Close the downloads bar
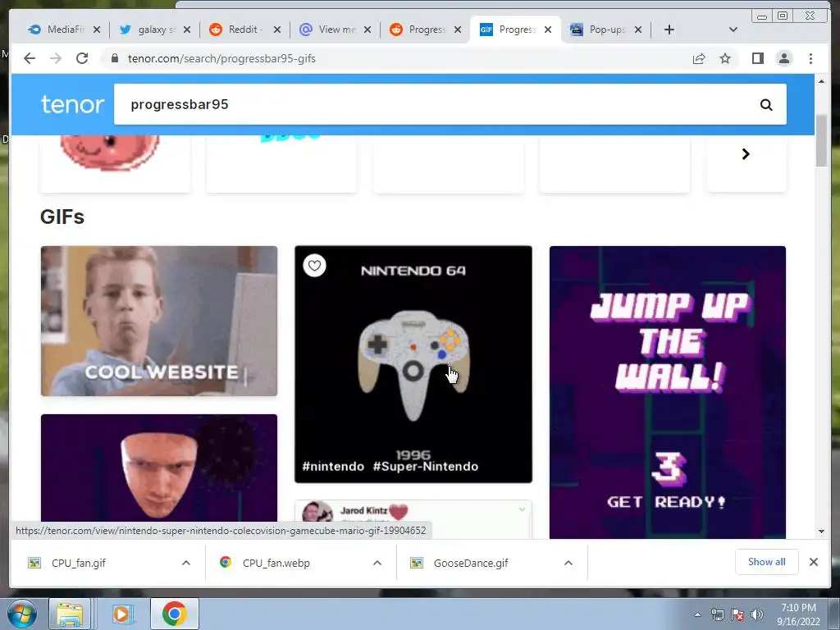Image resolution: width=840 pixels, height=630 pixels. [814, 562]
